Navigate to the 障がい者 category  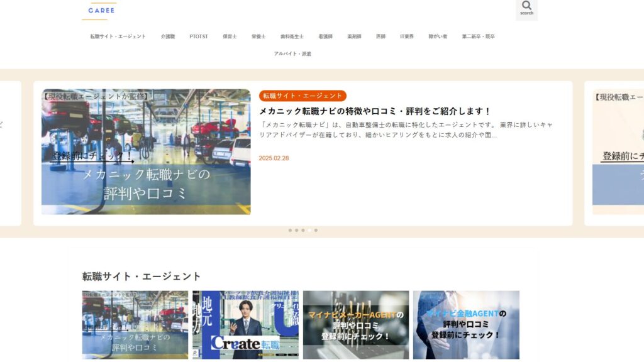click(x=438, y=36)
